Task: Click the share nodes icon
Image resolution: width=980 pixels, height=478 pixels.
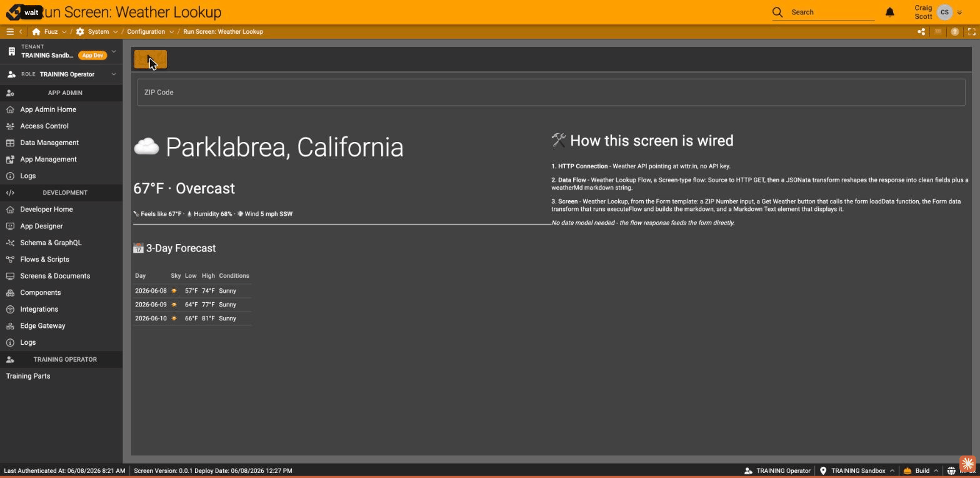Action: coord(921,31)
